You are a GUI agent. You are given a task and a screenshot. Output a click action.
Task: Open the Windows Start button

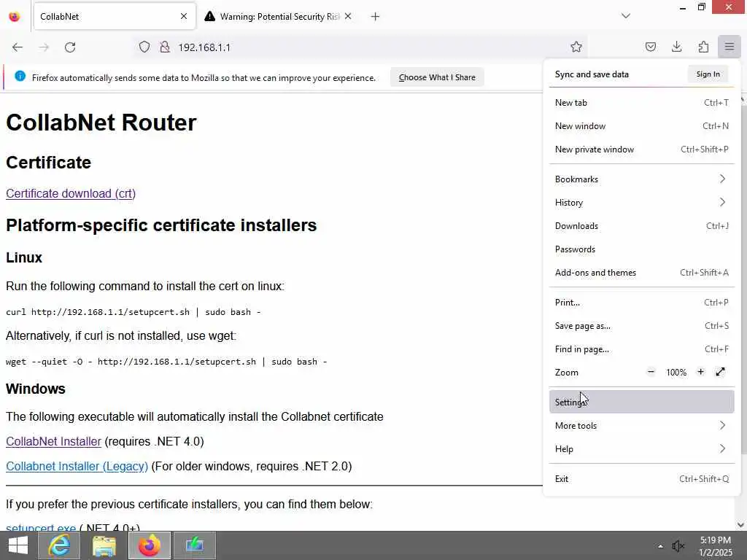tap(18, 545)
